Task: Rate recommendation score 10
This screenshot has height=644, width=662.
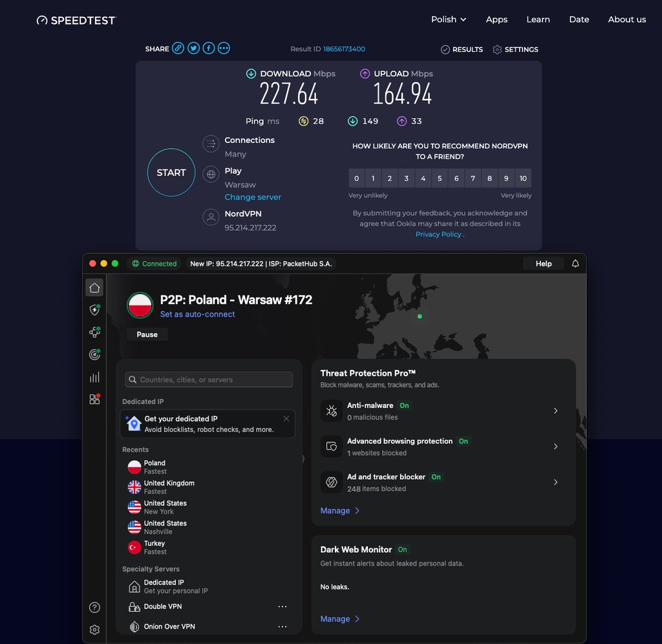Action: coord(523,178)
